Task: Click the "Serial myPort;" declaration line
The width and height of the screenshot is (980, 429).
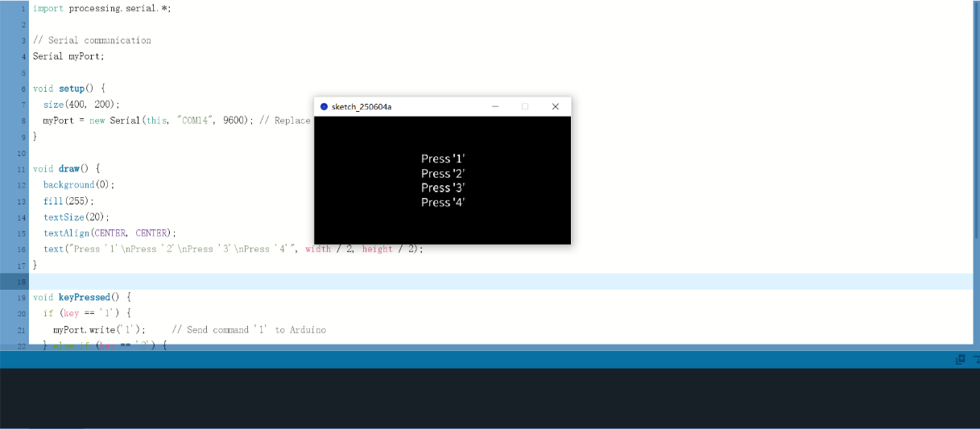Action: [x=68, y=56]
